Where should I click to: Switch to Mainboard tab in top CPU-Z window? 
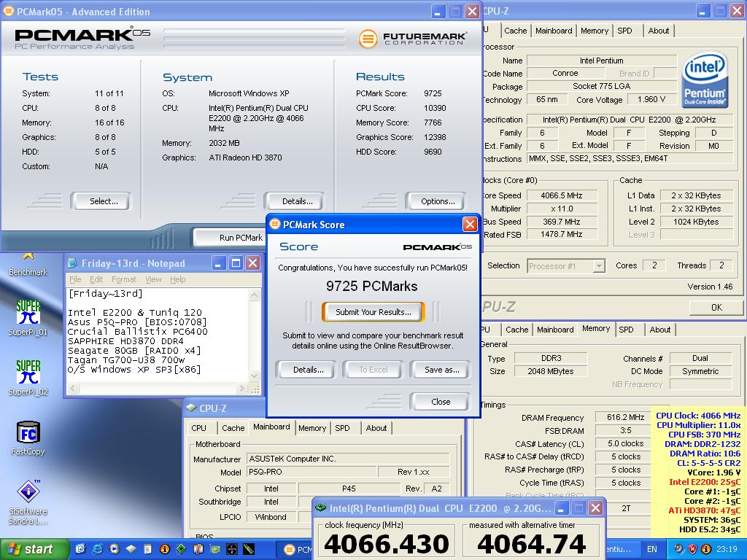(554, 31)
